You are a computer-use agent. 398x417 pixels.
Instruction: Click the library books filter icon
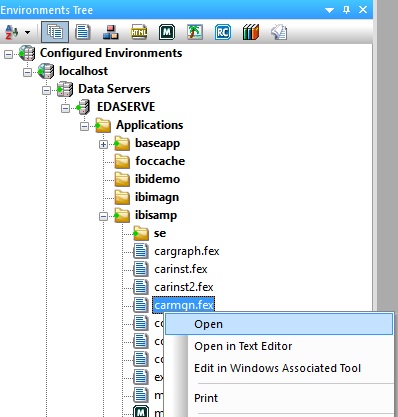click(251, 32)
